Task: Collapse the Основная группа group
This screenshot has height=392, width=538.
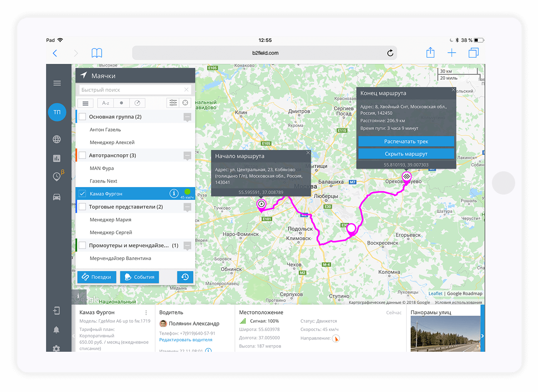Action: 187,117
